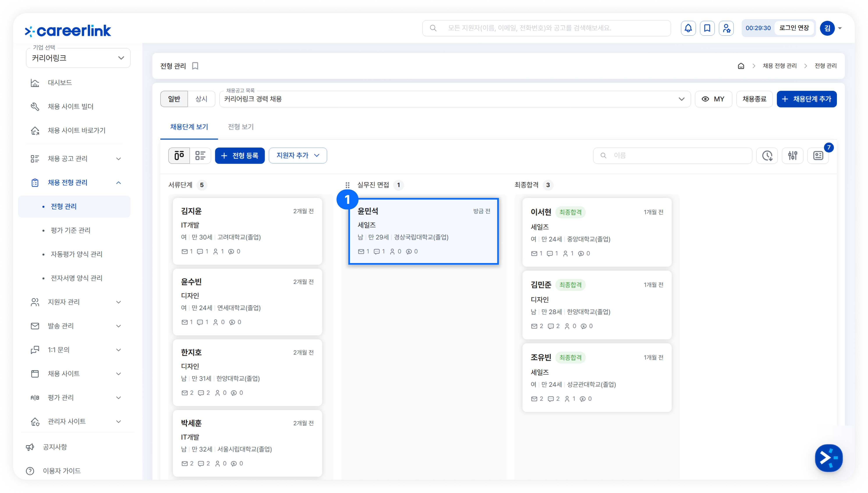The width and height of the screenshot is (868, 493).
Task: Open 윤수빈 applicant card
Action: point(247,302)
